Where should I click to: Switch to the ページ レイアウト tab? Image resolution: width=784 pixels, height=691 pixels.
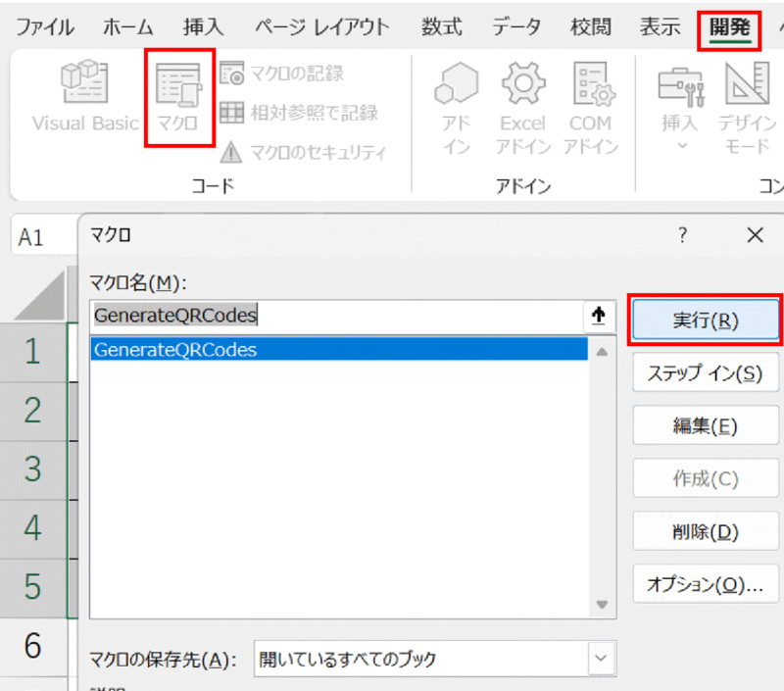[x=322, y=27]
